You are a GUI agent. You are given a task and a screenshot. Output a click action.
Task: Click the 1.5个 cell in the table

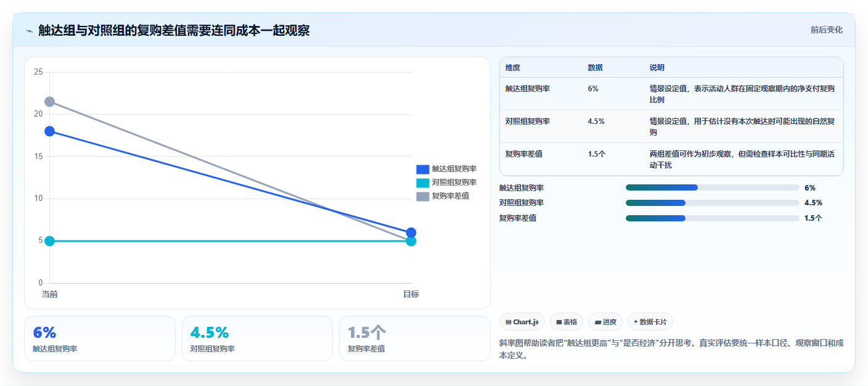[597, 154]
